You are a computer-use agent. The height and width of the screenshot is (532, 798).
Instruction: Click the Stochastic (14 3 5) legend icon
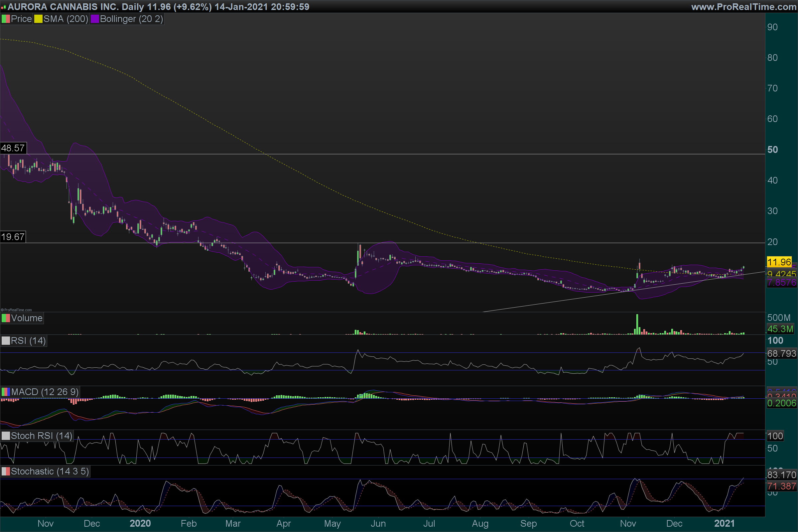click(6, 471)
